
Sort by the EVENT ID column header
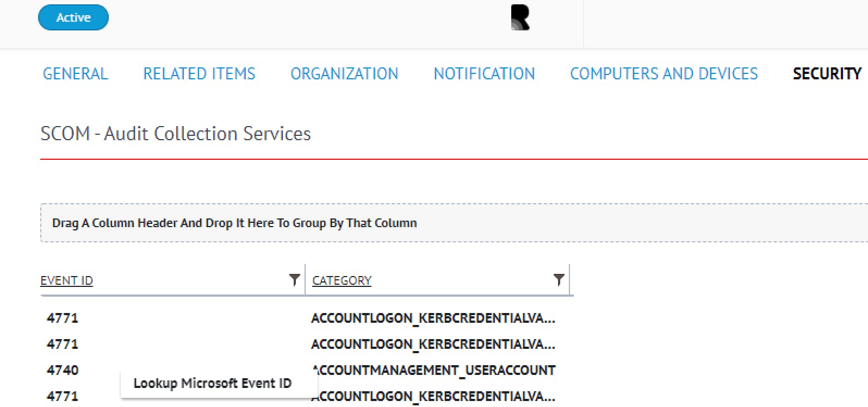point(67,280)
